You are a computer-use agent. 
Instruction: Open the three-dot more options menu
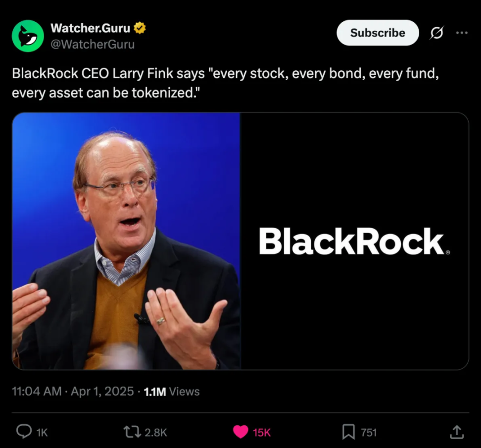click(x=462, y=33)
